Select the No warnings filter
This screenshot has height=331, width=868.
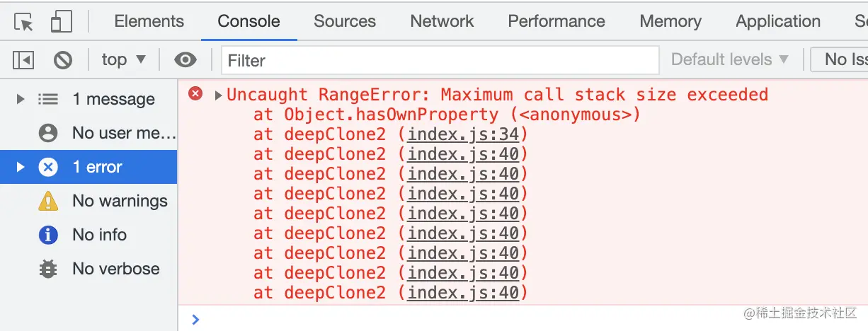point(119,201)
